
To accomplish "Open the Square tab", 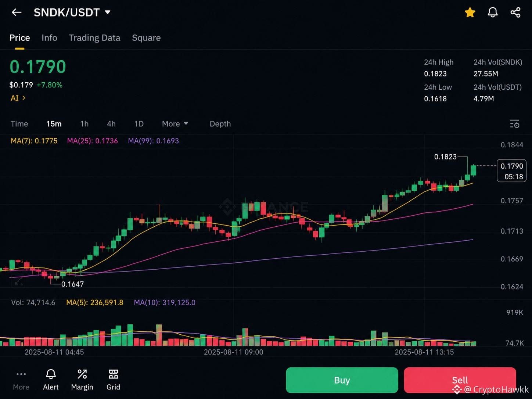I will pos(146,38).
